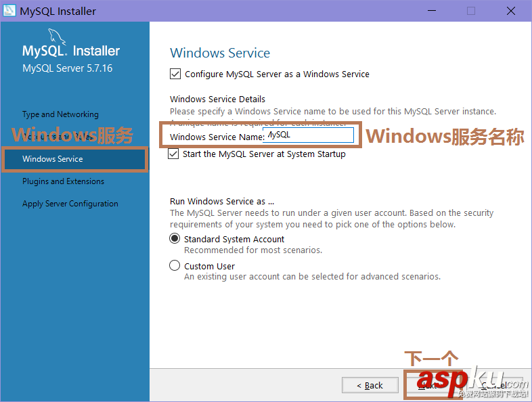Click the Windows Service Details label
Viewport: 532px width, 402px height.
[x=217, y=99]
